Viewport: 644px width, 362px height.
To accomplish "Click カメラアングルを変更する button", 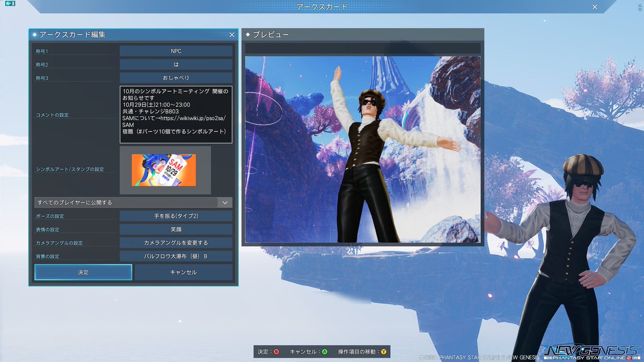I will (x=176, y=243).
